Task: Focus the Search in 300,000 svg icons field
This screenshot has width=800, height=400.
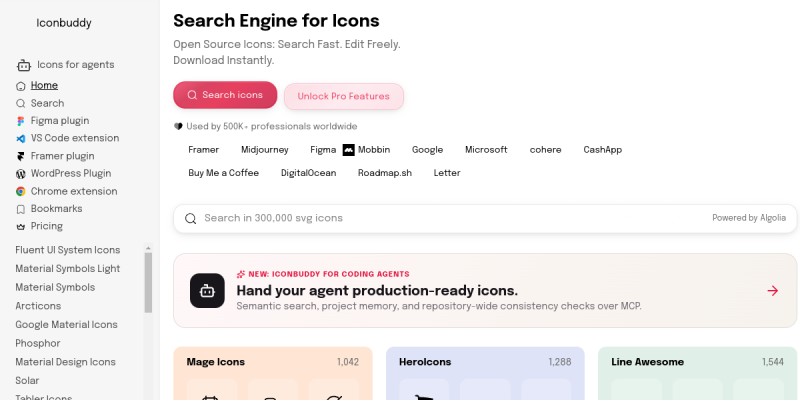Action: [485, 218]
